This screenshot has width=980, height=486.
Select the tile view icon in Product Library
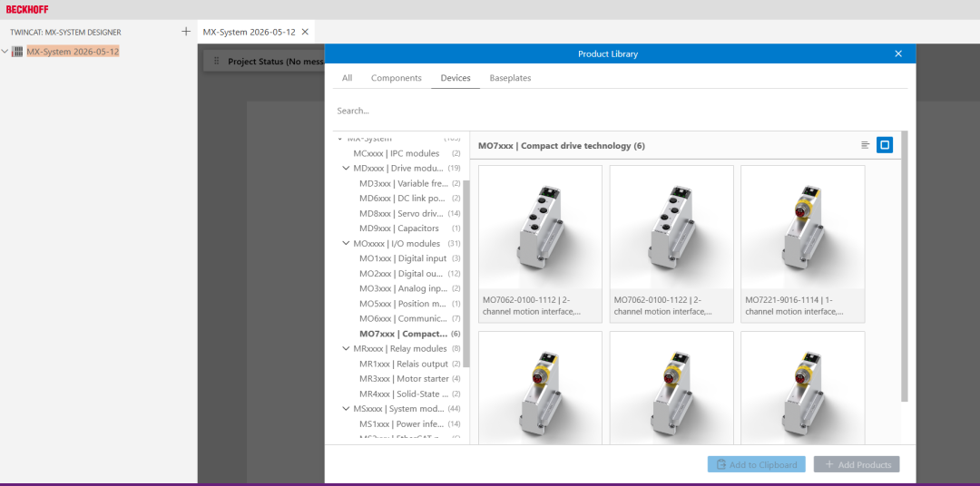[x=885, y=145]
